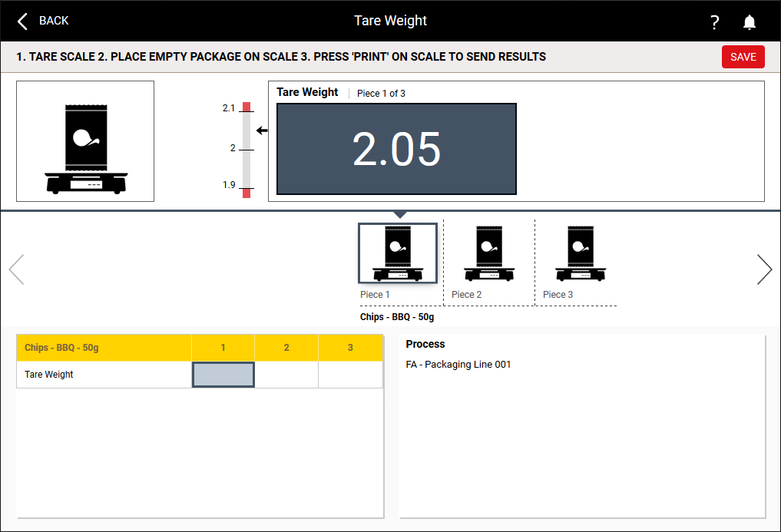Open help via question mark icon
781x532 pixels.
coord(714,22)
